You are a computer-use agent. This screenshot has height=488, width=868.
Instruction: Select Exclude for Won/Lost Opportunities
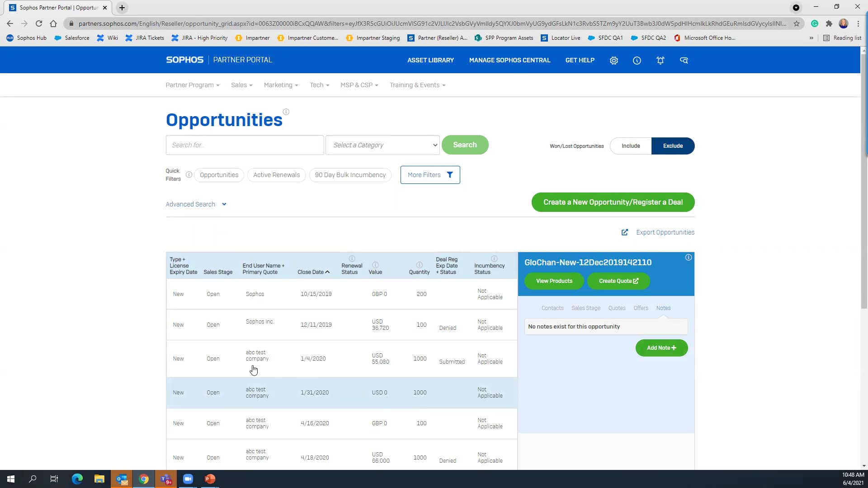(x=672, y=146)
